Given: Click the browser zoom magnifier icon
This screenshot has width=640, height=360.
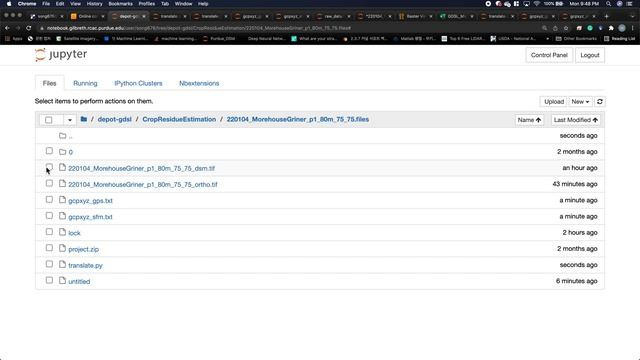Looking at the screenshot, I should 544,28.
